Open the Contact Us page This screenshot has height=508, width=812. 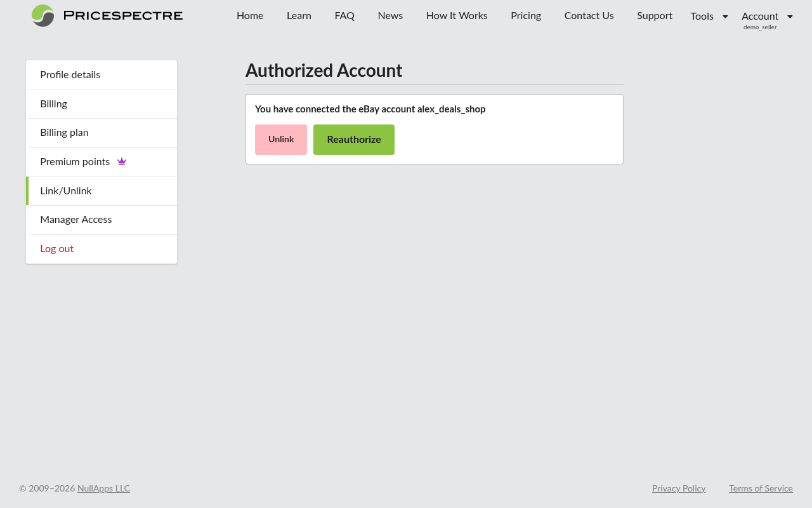589,15
